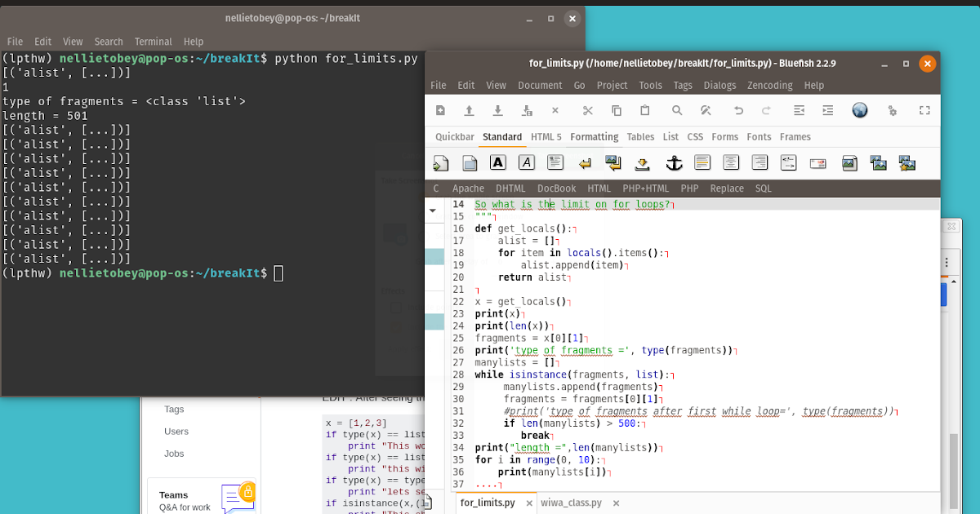Switch to the wiwa_class.py tab

572,503
